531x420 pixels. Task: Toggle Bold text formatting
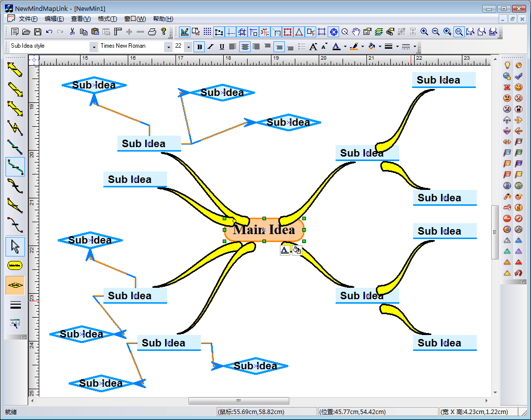click(199, 47)
